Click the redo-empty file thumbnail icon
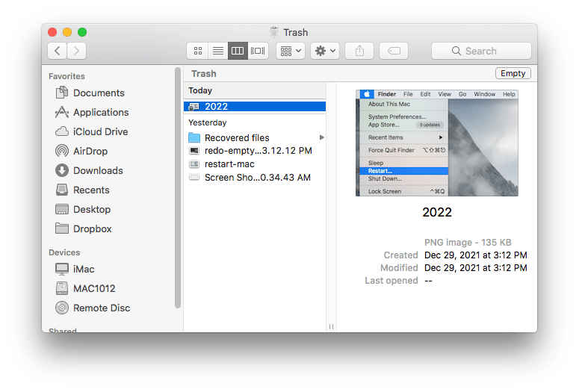Image resolution: width=579 pixels, height=392 pixels. point(193,151)
